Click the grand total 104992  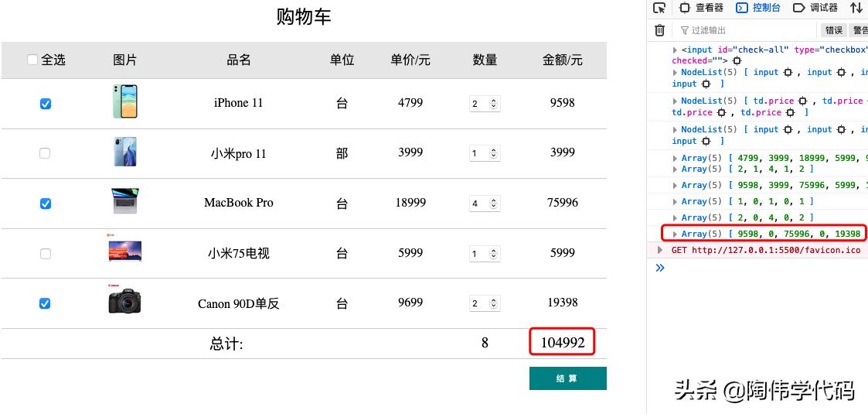click(563, 343)
